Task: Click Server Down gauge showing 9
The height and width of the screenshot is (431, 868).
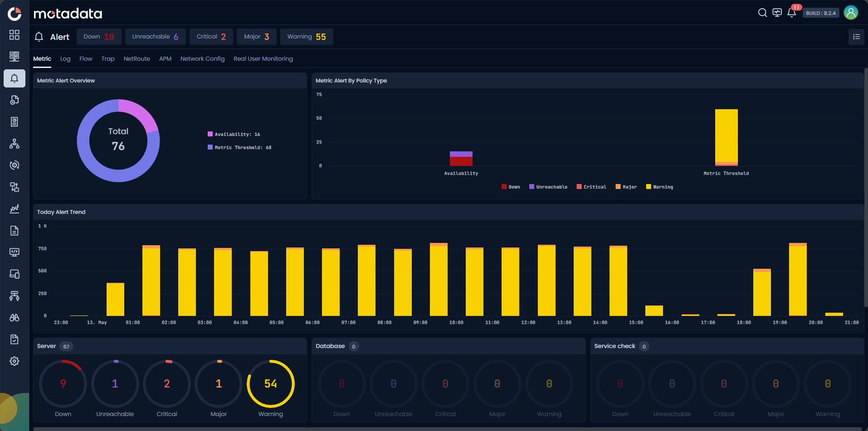Action: click(63, 384)
